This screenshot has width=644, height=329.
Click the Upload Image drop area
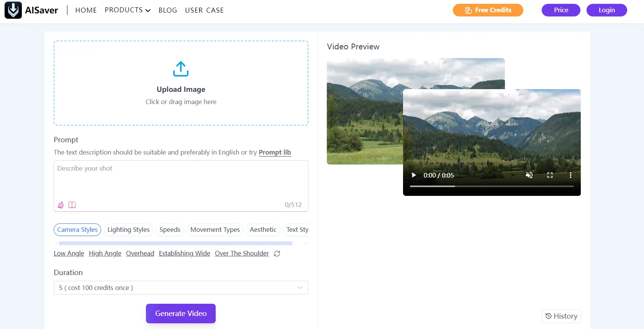click(x=181, y=83)
